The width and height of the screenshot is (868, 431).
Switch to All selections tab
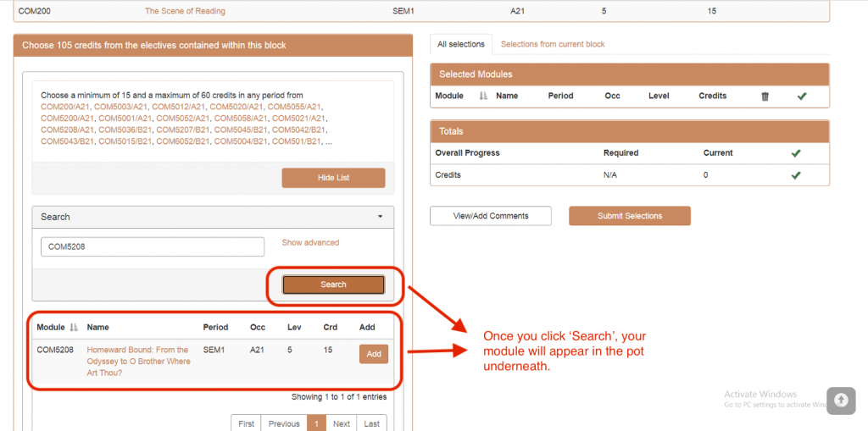(461, 44)
